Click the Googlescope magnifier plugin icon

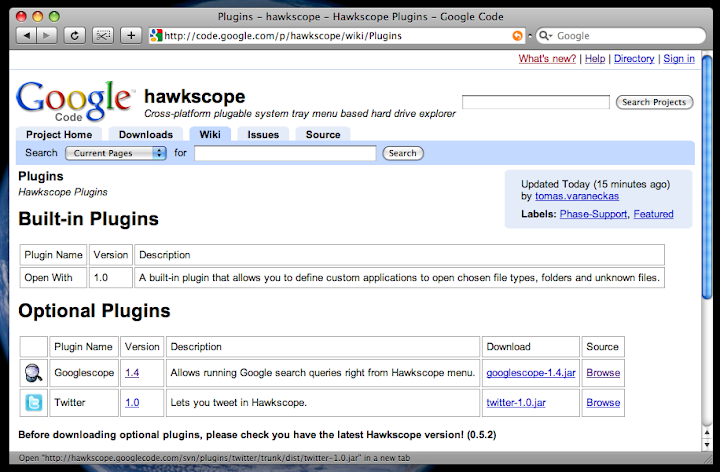34,372
